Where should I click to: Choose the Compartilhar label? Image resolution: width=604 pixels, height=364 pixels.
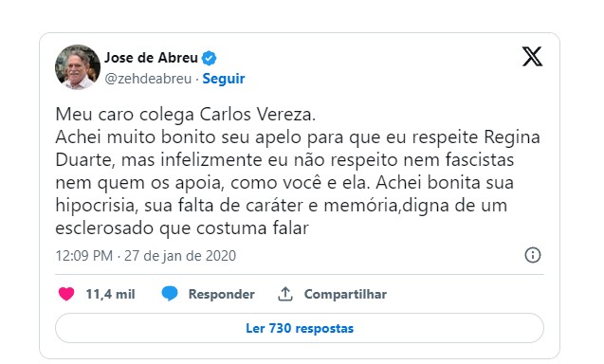345,294
